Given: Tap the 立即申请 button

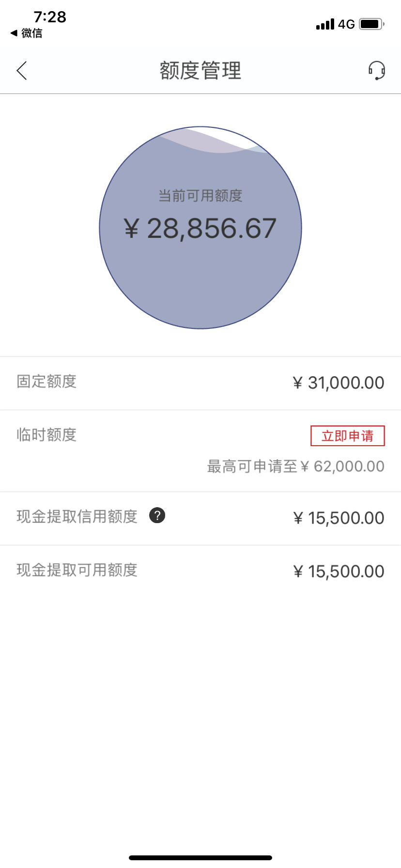Looking at the screenshot, I should click(348, 436).
